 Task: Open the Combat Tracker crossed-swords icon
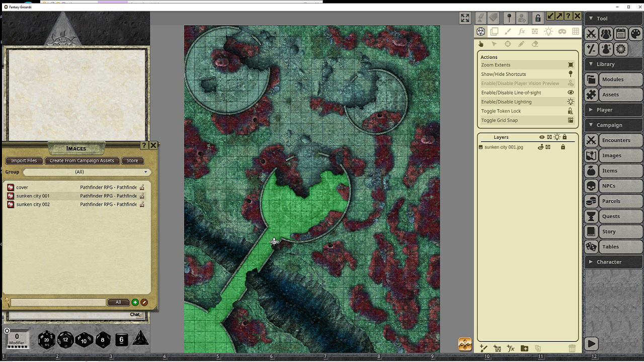pos(591,34)
